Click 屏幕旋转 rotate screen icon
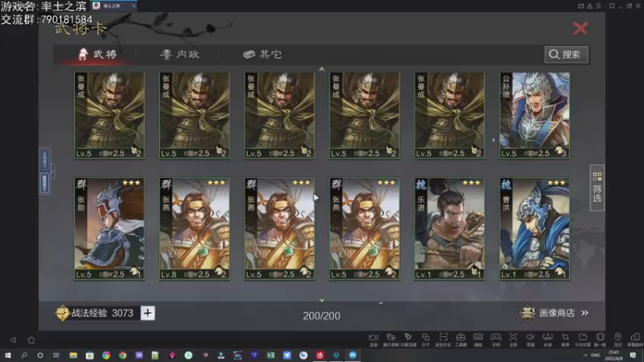644x362 pixels. (x=635, y=339)
